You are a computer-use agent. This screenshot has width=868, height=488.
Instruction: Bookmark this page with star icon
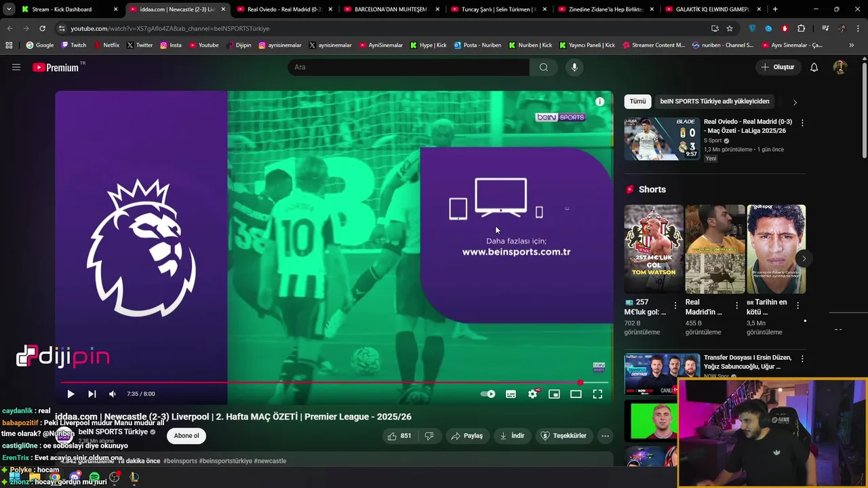coord(730,28)
